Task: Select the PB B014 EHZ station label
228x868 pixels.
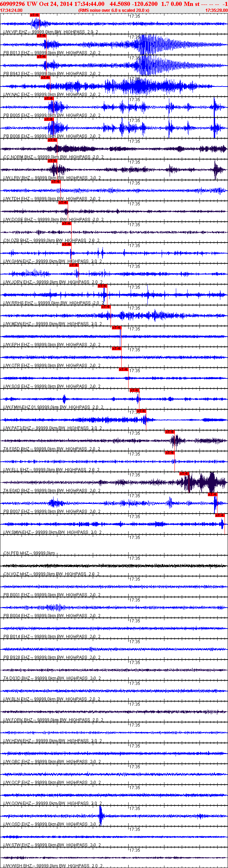Action: (x=52, y=637)
